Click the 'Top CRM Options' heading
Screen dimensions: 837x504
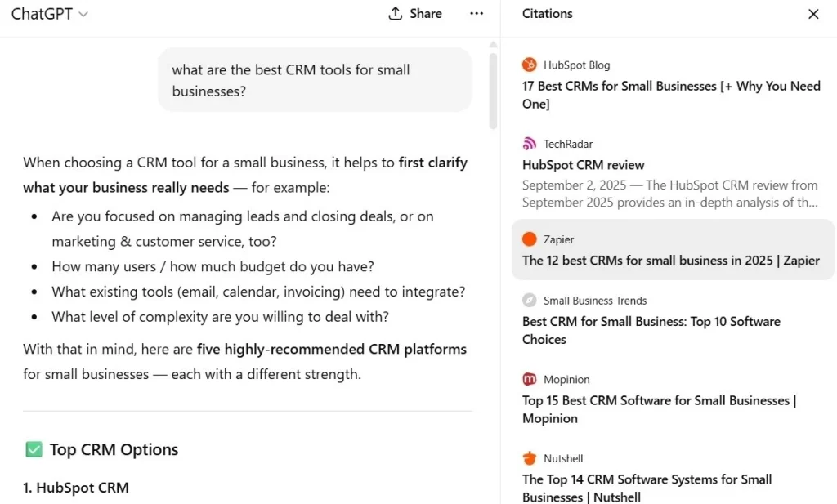coord(114,449)
